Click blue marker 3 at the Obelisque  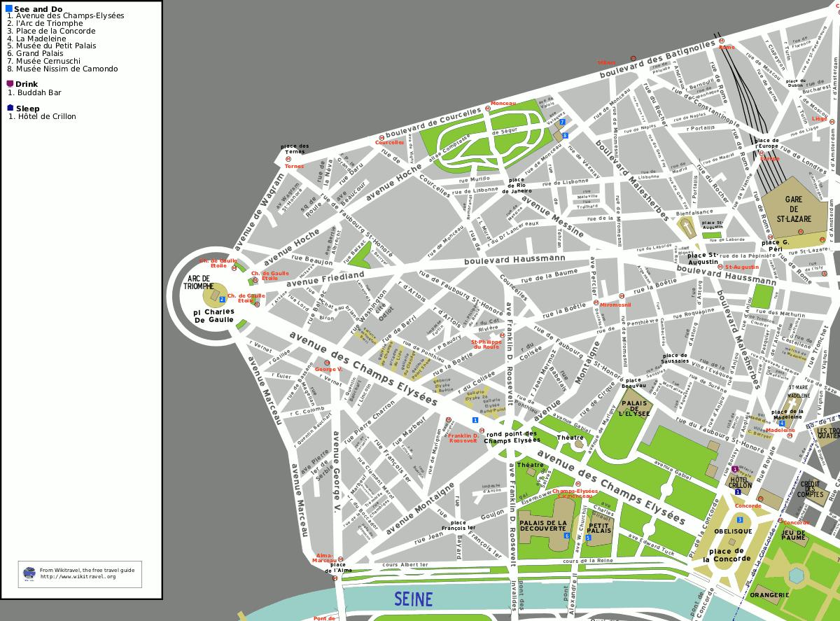[x=740, y=519]
